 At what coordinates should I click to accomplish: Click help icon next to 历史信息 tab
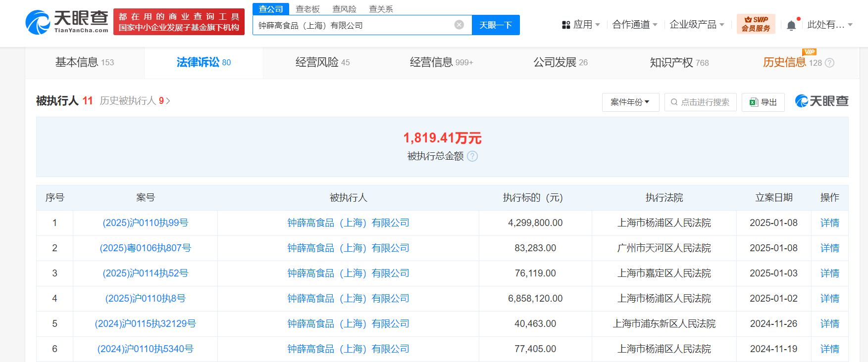pyautogui.click(x=830, y=63)
